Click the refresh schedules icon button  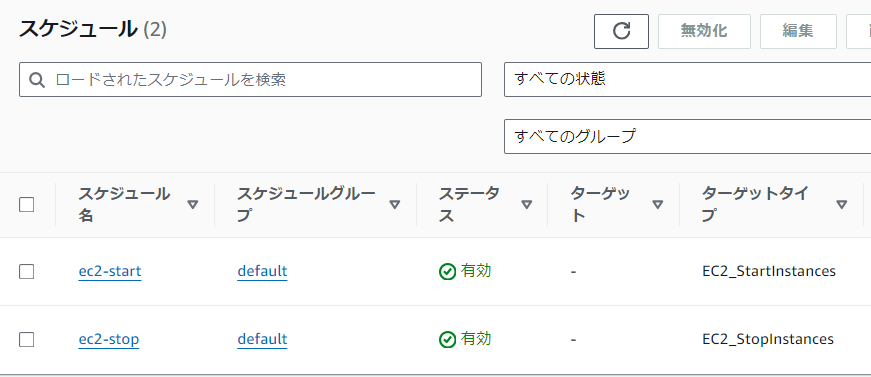[x=621, y=32]
